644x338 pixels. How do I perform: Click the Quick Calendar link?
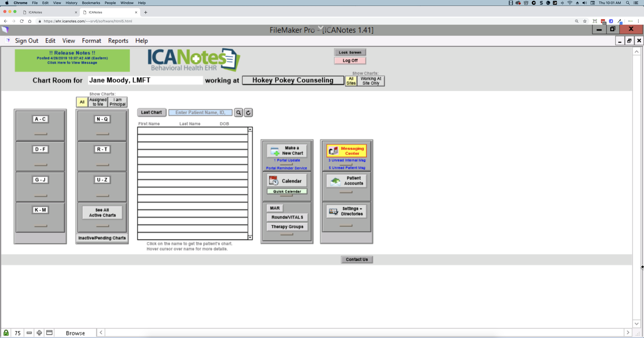(287, 191)
